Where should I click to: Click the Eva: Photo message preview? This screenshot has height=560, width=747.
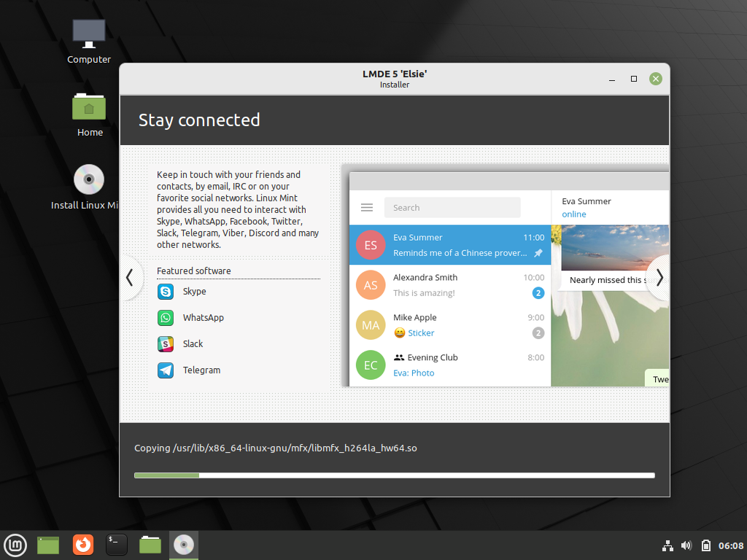point(414,373)
